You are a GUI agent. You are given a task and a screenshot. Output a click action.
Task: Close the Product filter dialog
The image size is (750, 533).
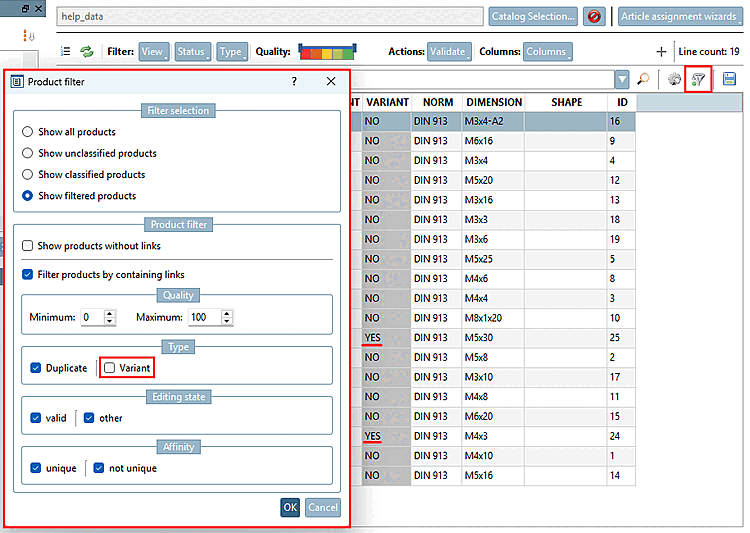pos(331,81)
